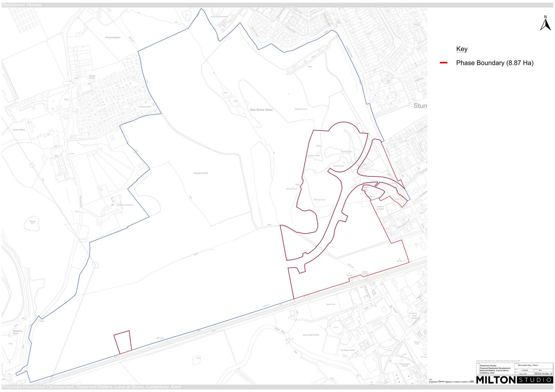555x392 pixels.
Task: Select the "Phase Boundary (8.87 Ha)" legend text
Action: pyautogui.click(x=495, y=63)
